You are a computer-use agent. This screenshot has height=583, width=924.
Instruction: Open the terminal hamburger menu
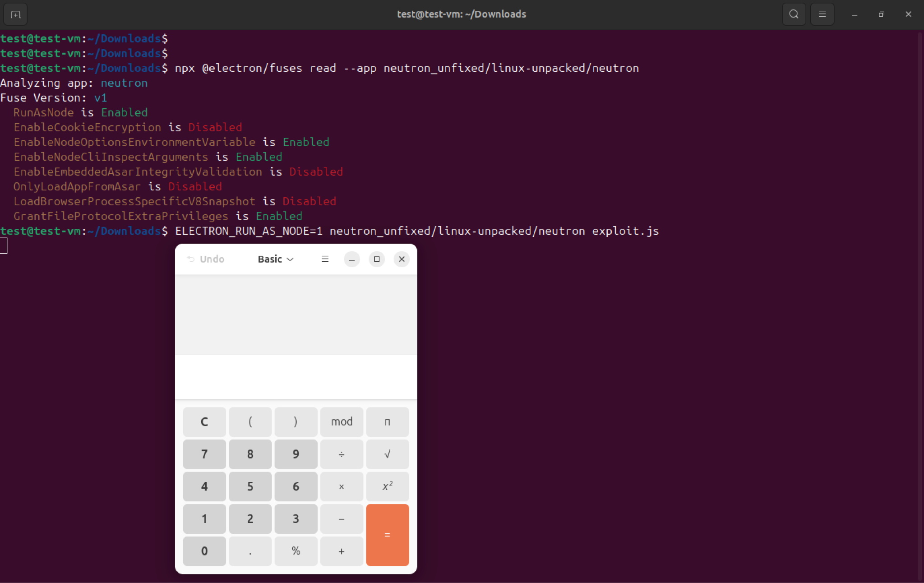coord(822,14)
